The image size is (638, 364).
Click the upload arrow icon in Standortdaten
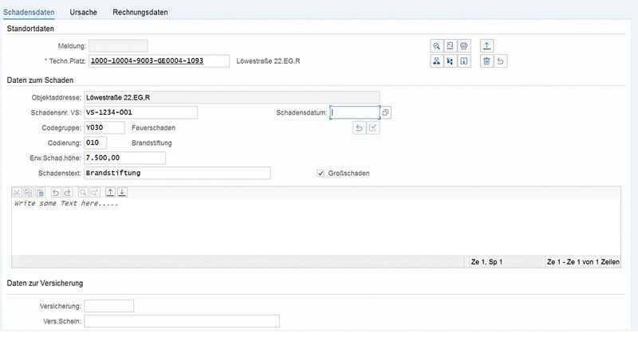pyautogui.click(x=488, y=46)
